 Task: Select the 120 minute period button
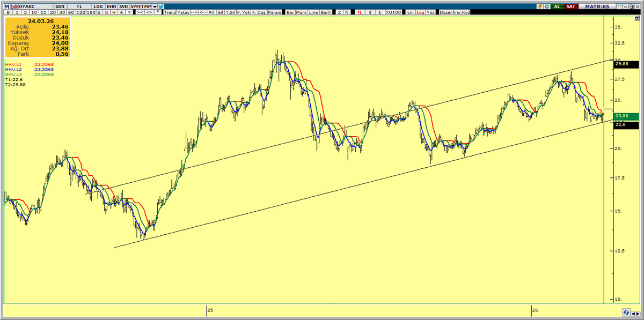click(80, 12)
